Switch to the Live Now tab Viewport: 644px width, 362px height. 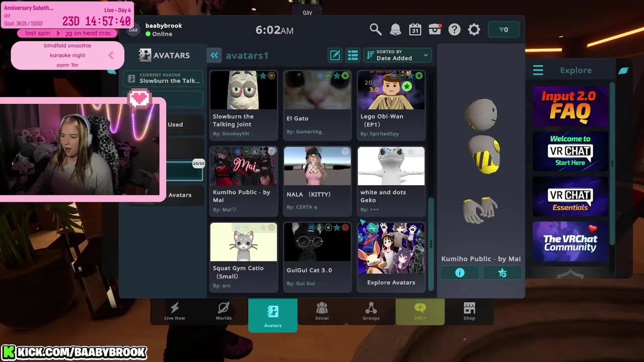tap(175, 311)
